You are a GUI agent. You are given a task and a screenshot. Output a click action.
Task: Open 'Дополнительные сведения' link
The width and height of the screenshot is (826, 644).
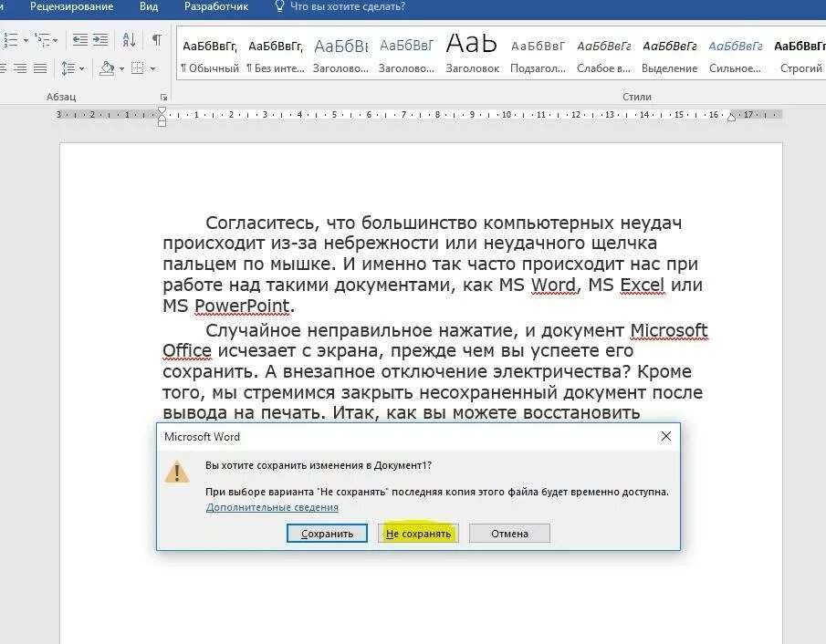point(272,507)
